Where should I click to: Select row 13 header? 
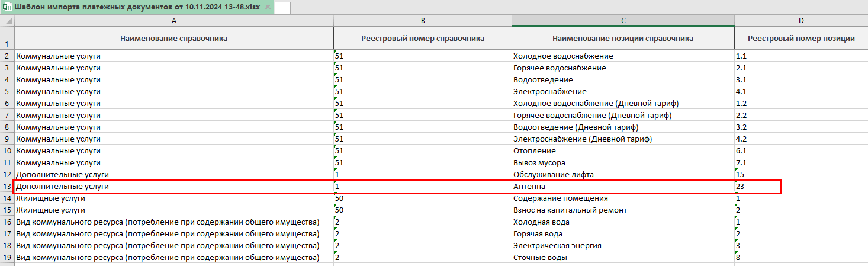[x=7, y=187]
